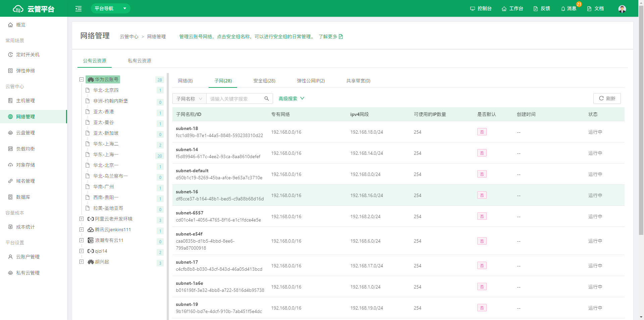
Task: Switch to the 共享带宽(0) tab
Action: click(358, 81)
